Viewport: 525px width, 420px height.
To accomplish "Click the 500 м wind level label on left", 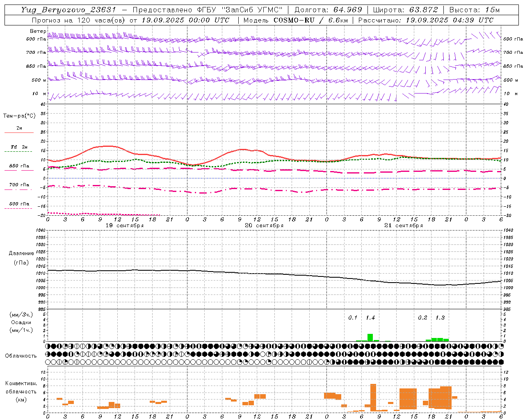I will coord(39,80).
